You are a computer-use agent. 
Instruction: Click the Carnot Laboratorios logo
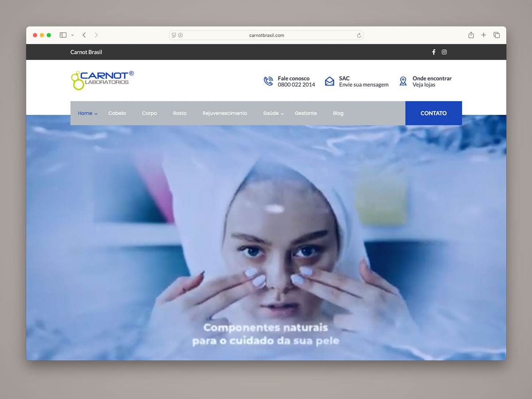click(102, 80)
